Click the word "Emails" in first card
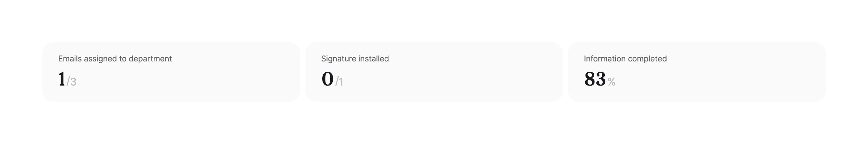 [x=70, y=58]
